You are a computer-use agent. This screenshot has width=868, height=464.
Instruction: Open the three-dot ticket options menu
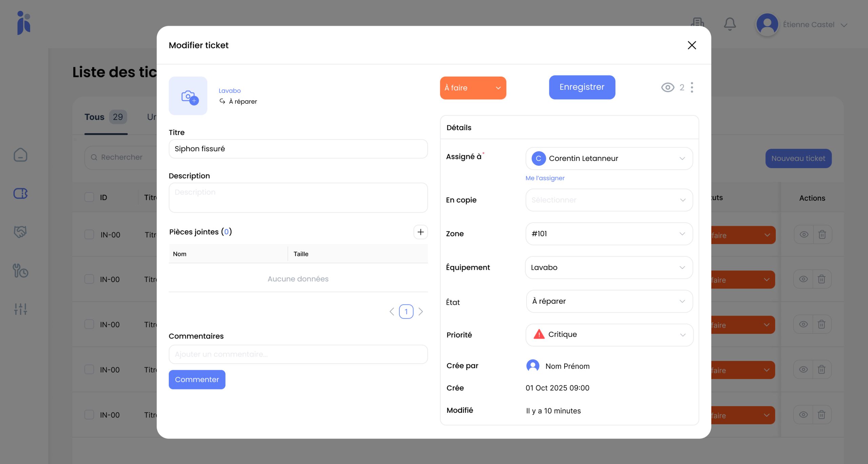coord(692,87)
